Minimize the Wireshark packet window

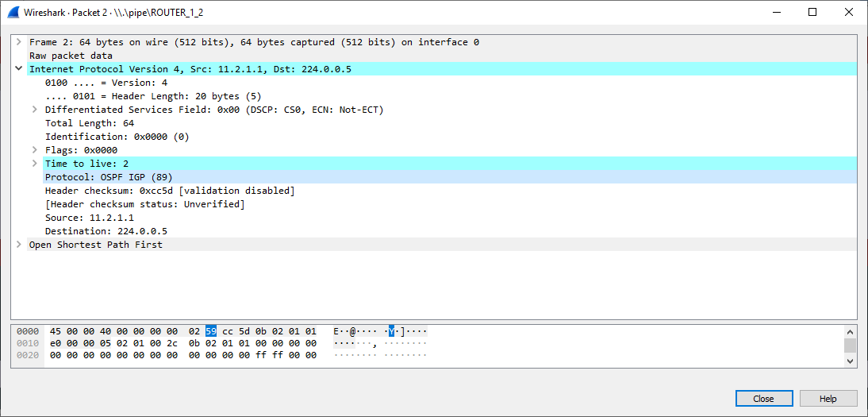pos(776,12)
